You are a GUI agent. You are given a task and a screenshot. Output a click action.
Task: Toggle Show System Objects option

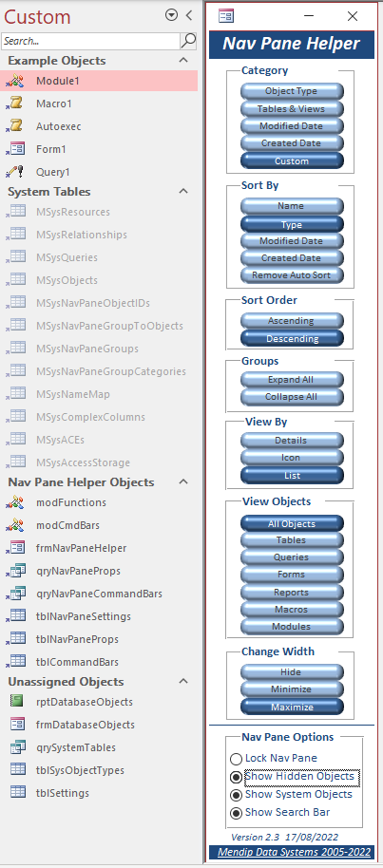point(236,795)
